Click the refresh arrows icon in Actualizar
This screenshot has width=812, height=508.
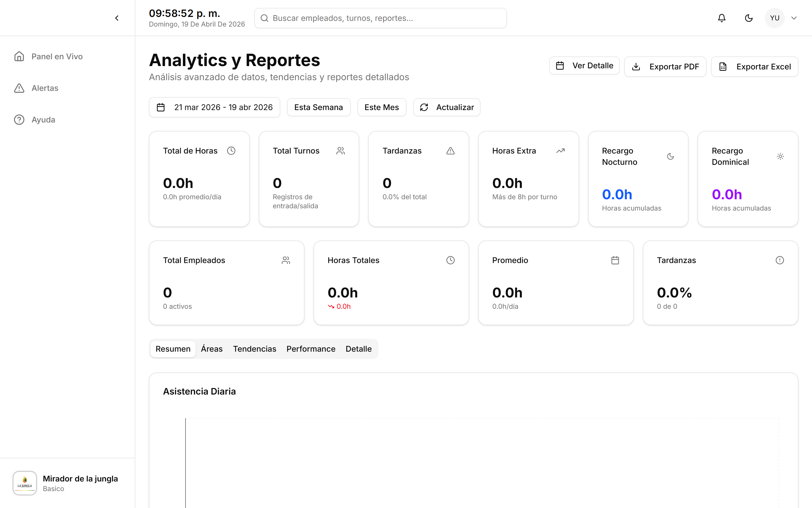pos(424,107)
